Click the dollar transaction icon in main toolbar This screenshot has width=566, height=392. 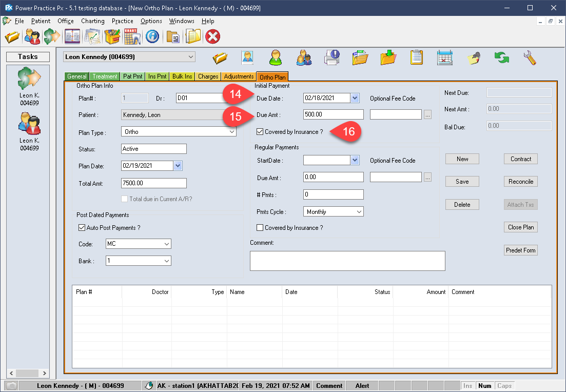click(52, 37)
